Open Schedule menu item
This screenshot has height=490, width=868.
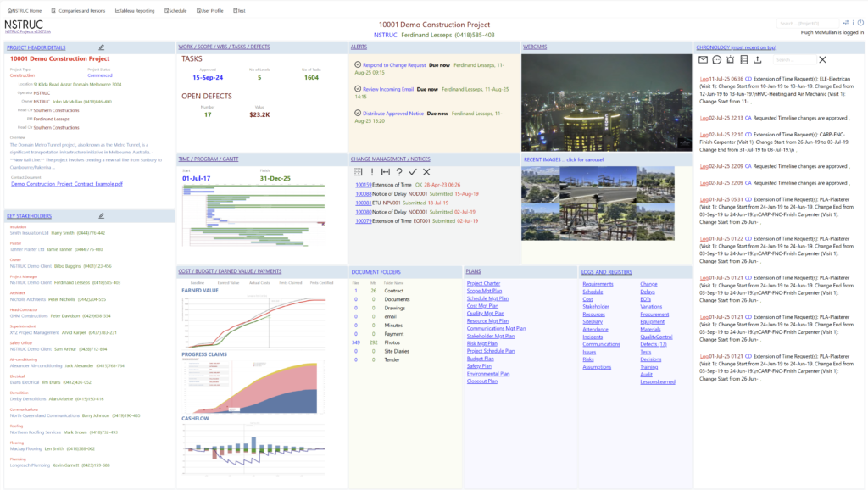tap(175, 10)
